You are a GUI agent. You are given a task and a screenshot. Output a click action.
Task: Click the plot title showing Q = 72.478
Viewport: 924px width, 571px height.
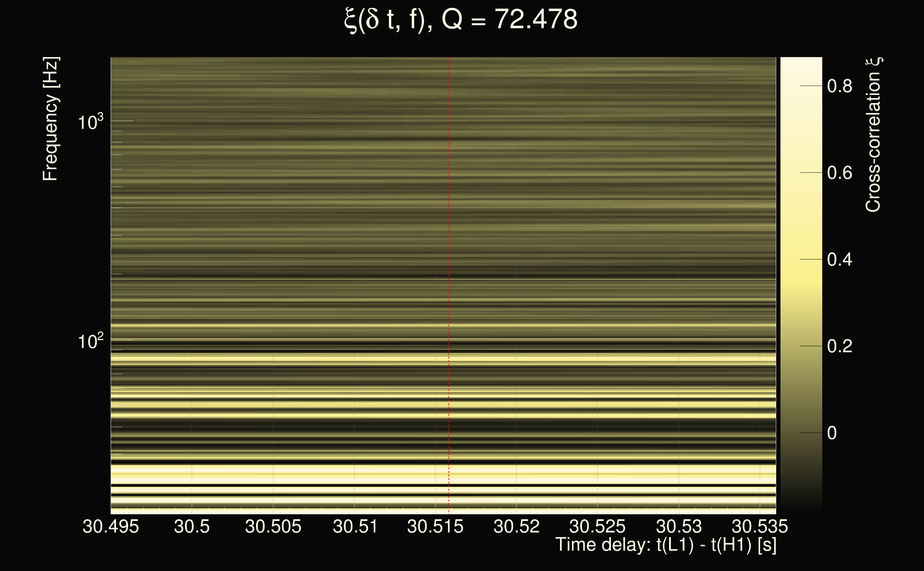point(461,20)
